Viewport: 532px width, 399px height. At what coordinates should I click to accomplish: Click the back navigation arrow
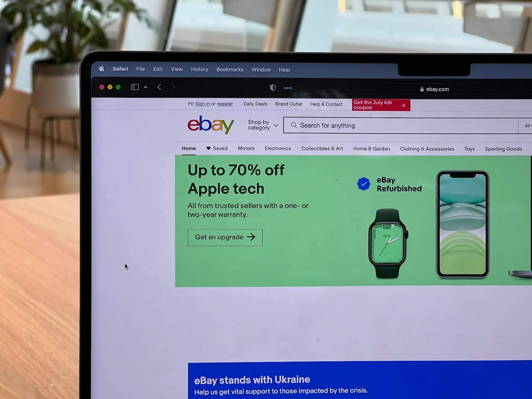pyautogui.click(x=160, y=87)
